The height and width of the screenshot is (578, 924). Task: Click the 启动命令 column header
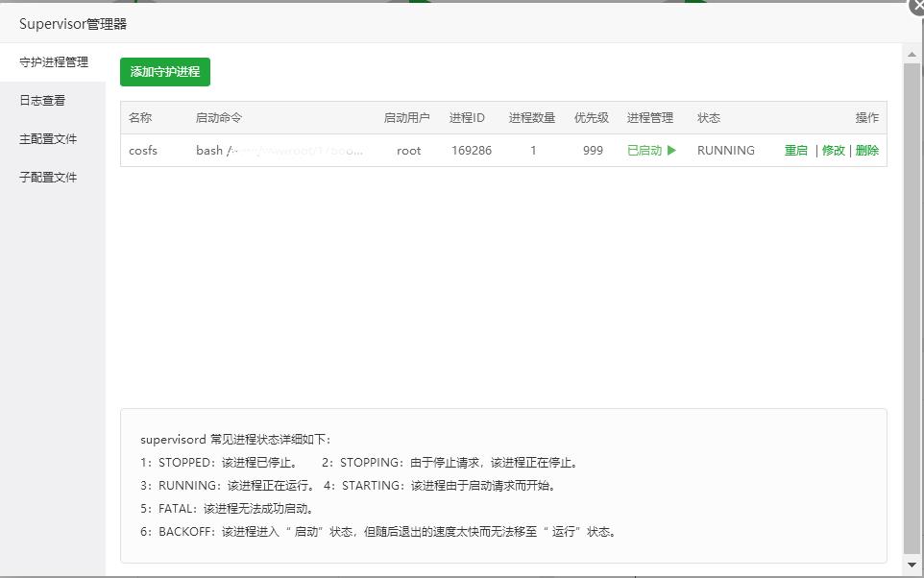[x=219, y=118]
